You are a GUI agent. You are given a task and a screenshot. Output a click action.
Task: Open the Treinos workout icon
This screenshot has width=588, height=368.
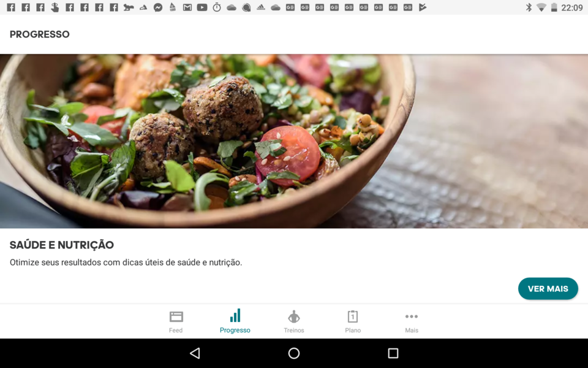(293, 316)
